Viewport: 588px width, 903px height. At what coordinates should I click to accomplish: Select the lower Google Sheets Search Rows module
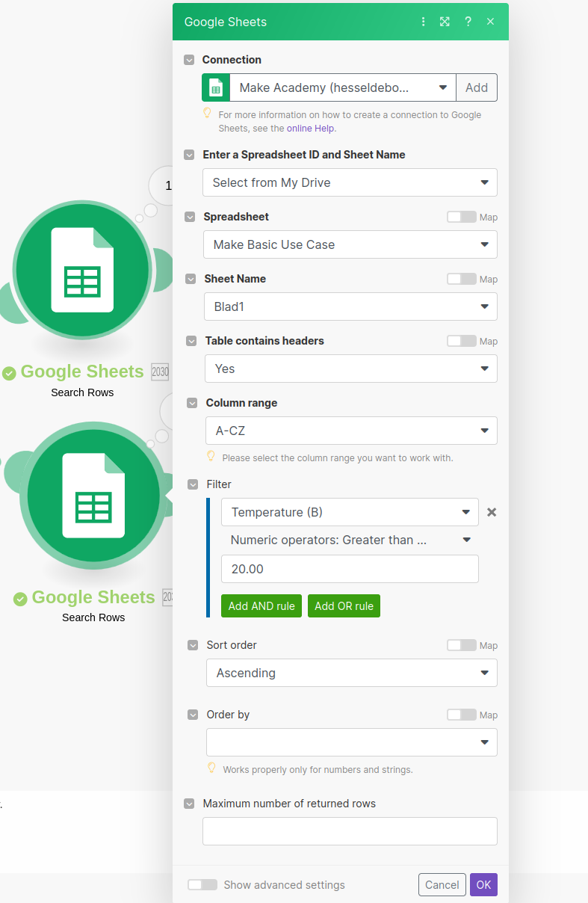coord(93,496)
